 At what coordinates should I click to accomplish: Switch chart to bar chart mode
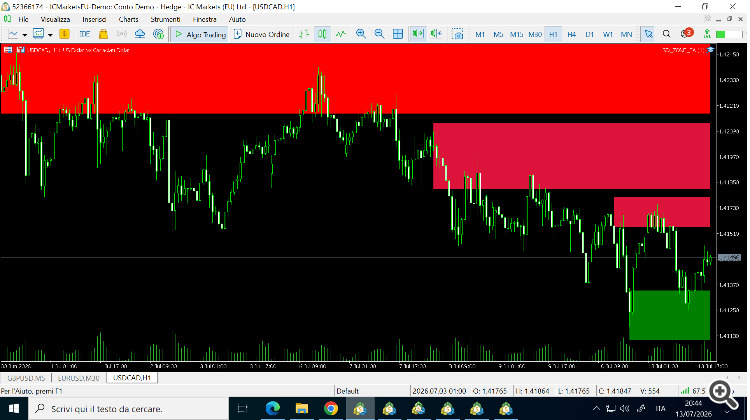click(304, 34)
